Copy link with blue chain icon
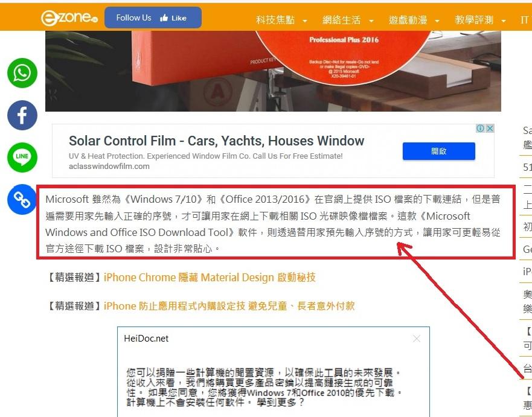The width and height of the screenshot is (532, 417). pyautogui.click(x=22, y=200)
